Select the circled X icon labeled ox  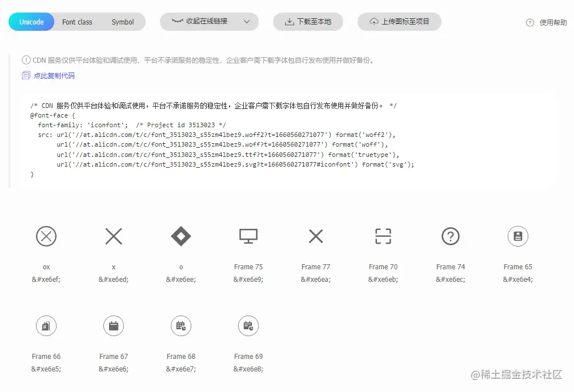pos(46,236)
